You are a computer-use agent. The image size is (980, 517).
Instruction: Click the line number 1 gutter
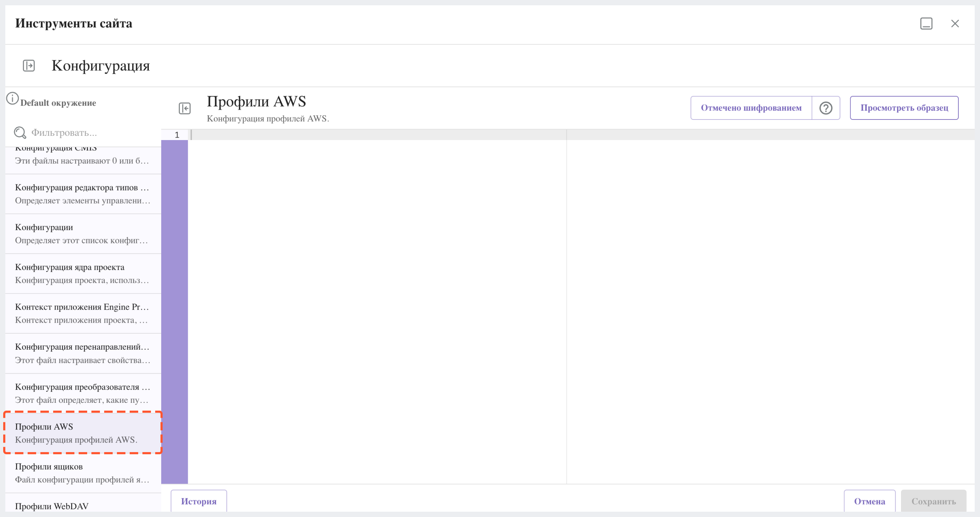(175, 135)
